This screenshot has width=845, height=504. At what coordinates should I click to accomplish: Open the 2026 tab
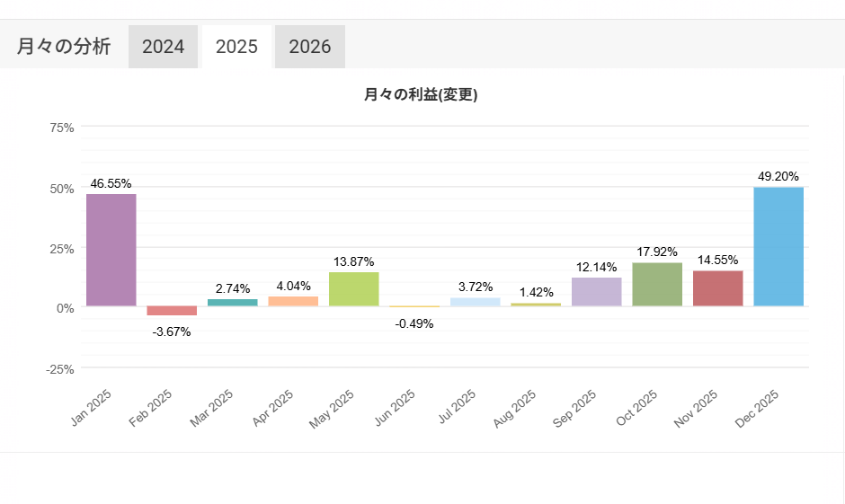tap(310, 47)
